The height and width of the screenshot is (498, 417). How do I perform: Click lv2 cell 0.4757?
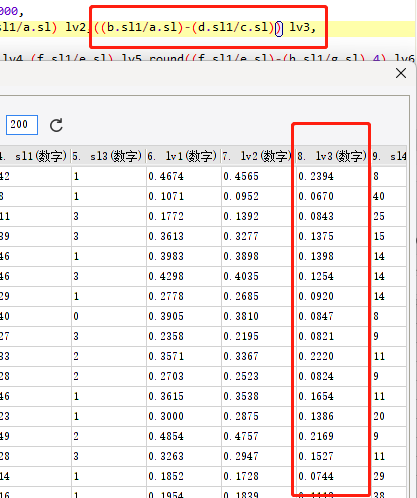click(258, 436)
